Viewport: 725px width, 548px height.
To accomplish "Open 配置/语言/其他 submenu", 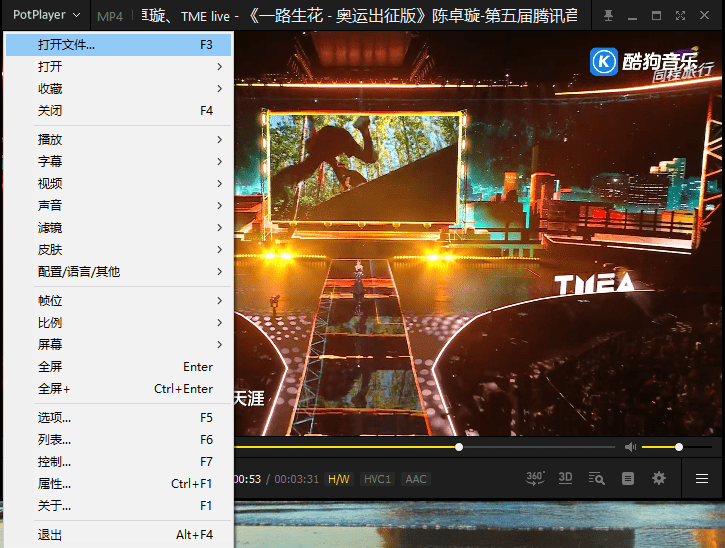I will (118, 271).
